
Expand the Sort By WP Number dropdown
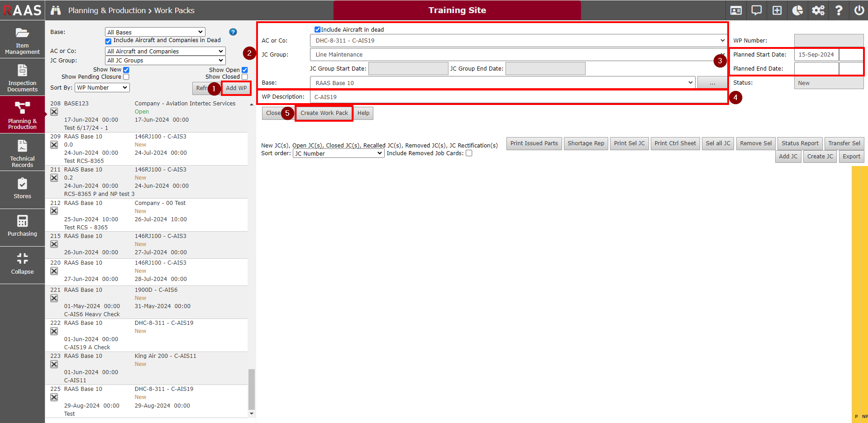[102, 88]
